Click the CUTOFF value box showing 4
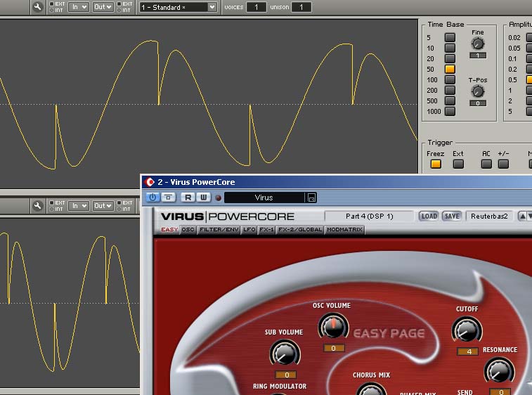This screenshot has width=532, height=395. pyautogui.click(x=467, y=351)
